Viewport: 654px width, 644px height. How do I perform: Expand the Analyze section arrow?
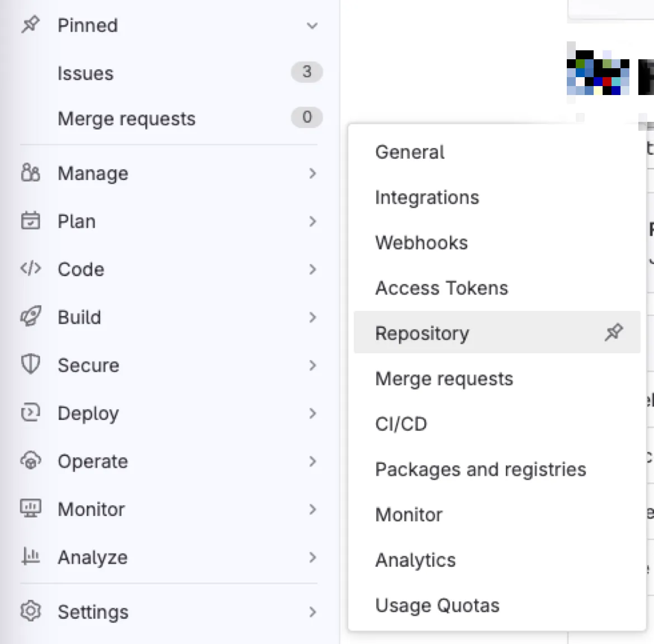pos(312,557)
